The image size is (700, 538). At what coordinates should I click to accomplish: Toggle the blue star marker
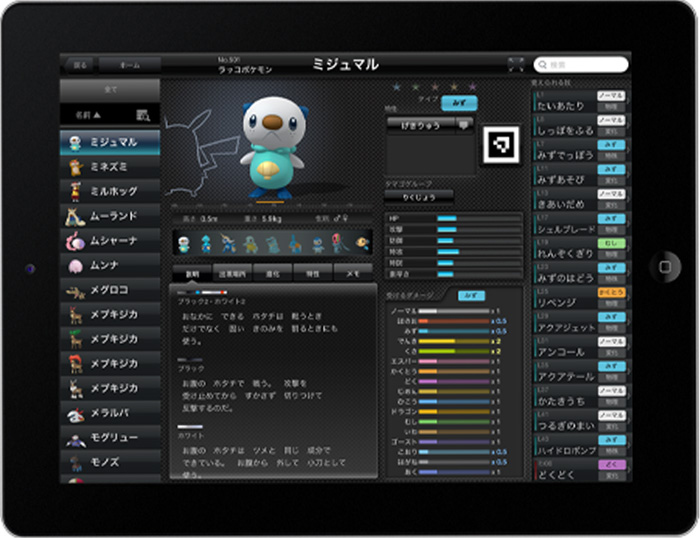pos(396,87)
